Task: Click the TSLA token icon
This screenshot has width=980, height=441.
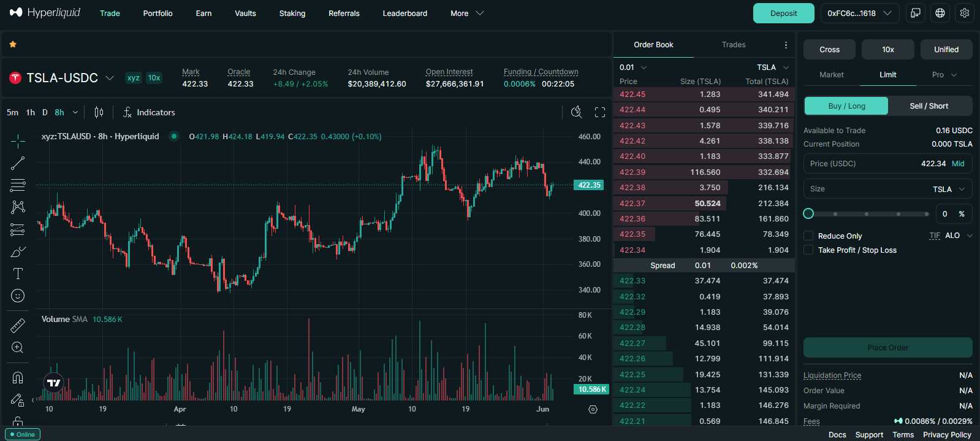Action: coord(15,78)
